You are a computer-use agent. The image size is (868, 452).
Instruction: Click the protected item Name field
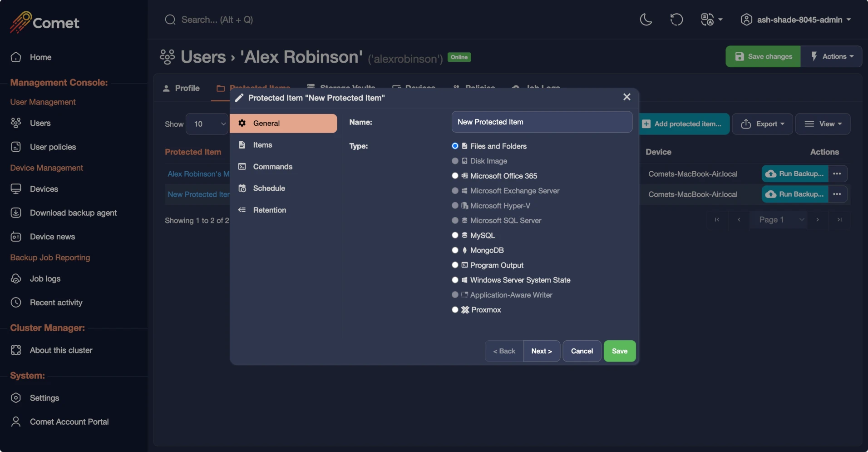coord(542,122)
